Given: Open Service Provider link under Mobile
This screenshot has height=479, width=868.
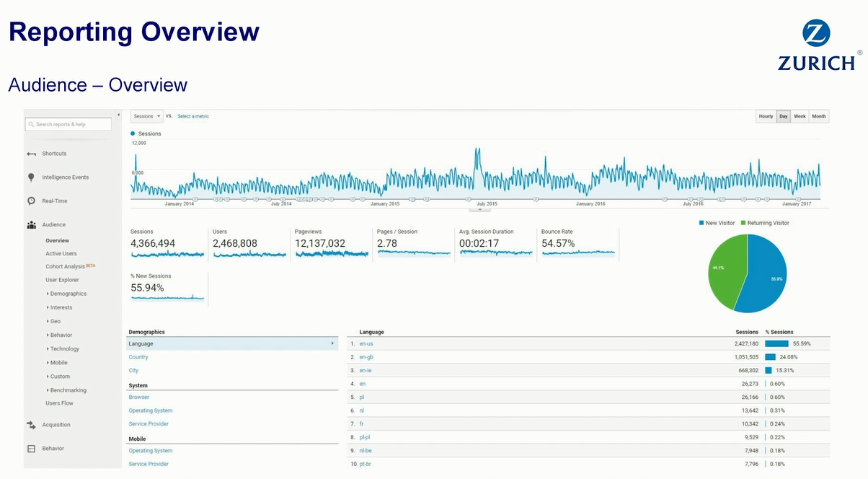Looking at the screenshot, I should point(149,464).
